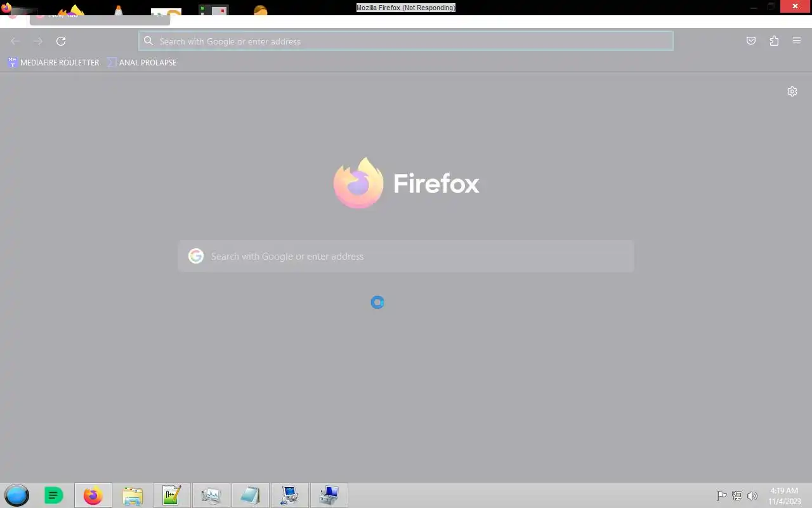
Task: Click the traffic cone icon behind title bar
Action: click(118, 11)
